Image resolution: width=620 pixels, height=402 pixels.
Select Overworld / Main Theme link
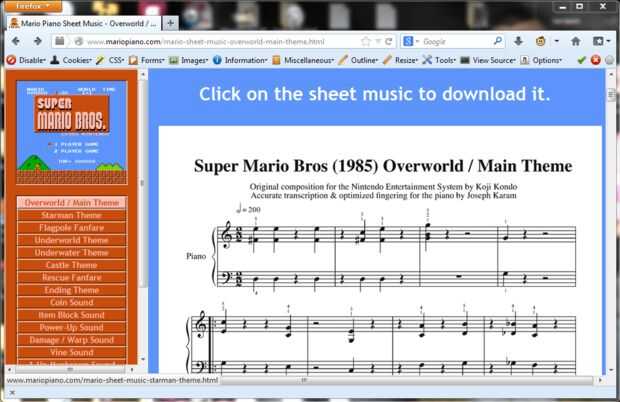72,202
